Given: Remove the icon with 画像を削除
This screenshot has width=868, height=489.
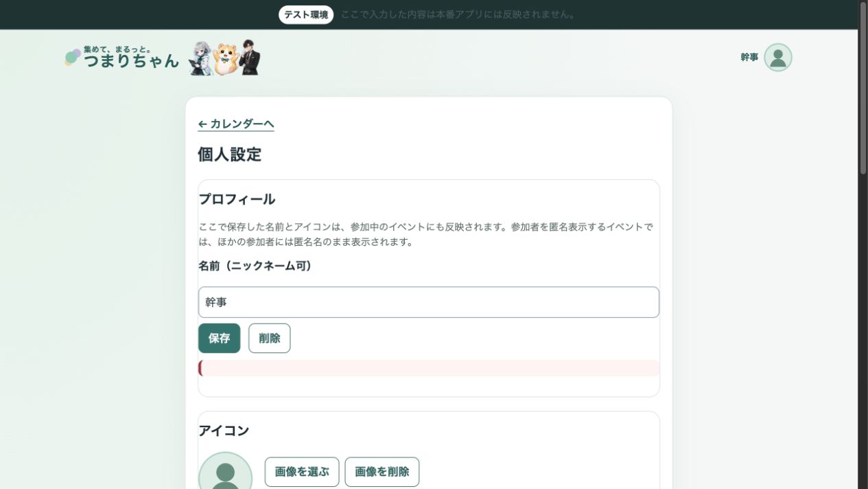Looking at the screenshot, I should tap(382, 472).
